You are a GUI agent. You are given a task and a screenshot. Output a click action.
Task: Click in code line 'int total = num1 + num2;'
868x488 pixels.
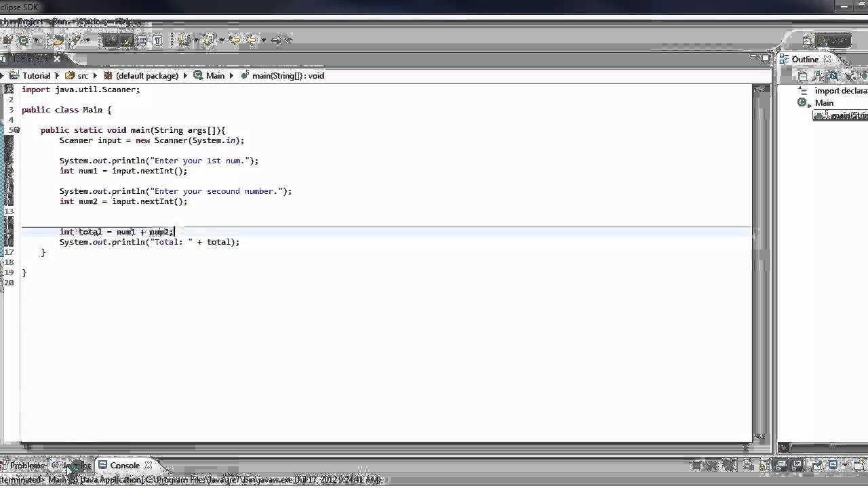(116, 232)
